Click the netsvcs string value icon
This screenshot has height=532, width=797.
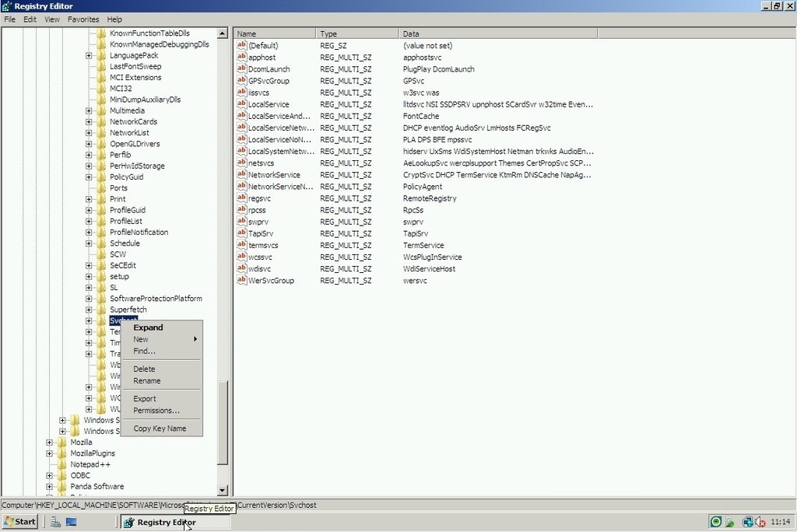[241, 163]
